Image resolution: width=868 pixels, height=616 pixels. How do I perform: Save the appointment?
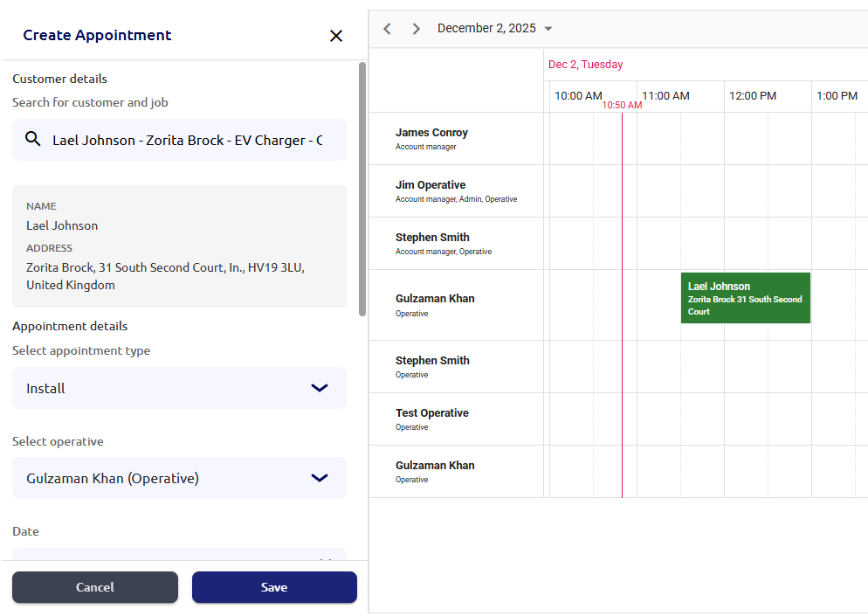click(x=274, y=587)
